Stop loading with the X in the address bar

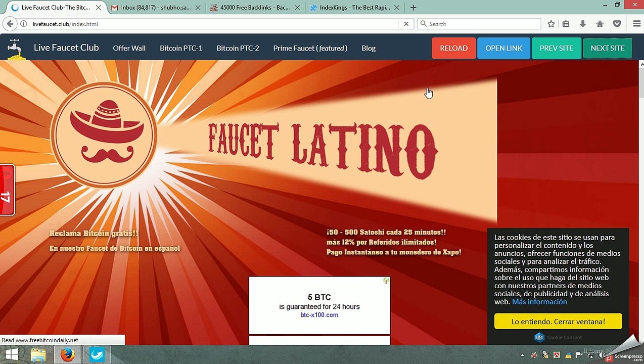[x=406, y=24]
